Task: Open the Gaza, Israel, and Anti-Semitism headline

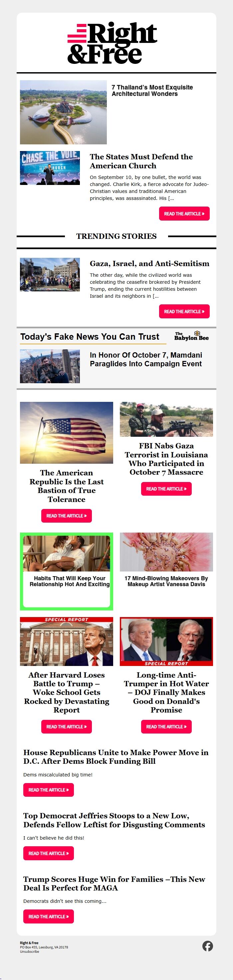Action: (x=150, y=264)
